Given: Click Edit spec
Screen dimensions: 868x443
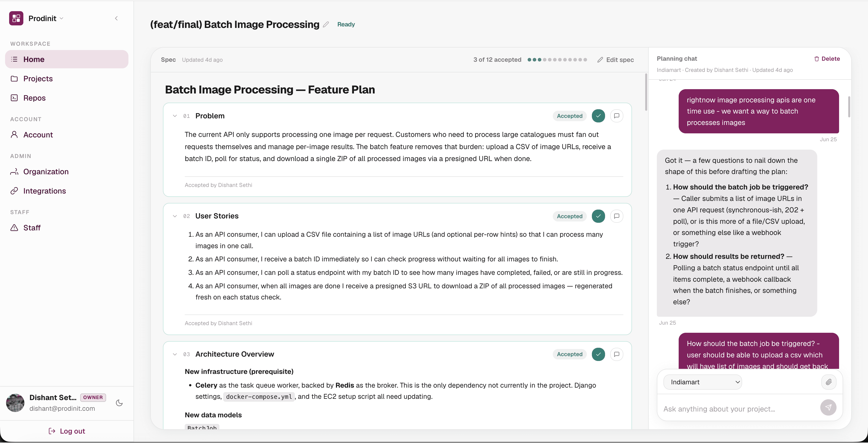Looking at the screenshot, I should coord(616,60).
